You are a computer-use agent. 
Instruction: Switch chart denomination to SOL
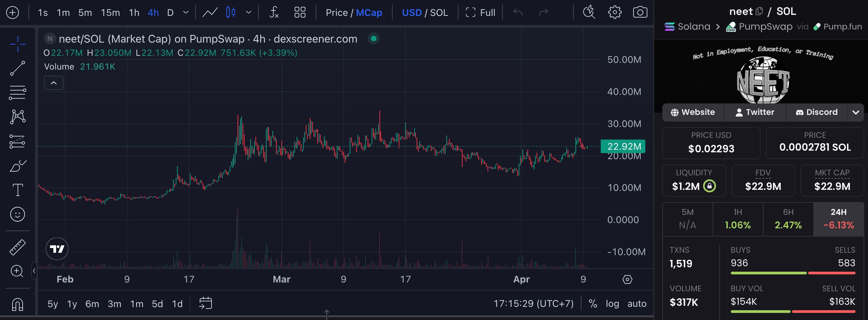click(x=439, y=13)
